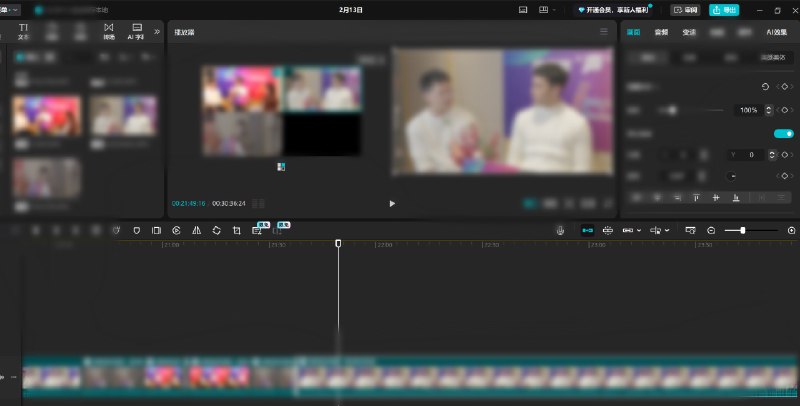Toggle the teal switch in properties panel
Viewport: 800px width, 406px height.
click(783, 133)
